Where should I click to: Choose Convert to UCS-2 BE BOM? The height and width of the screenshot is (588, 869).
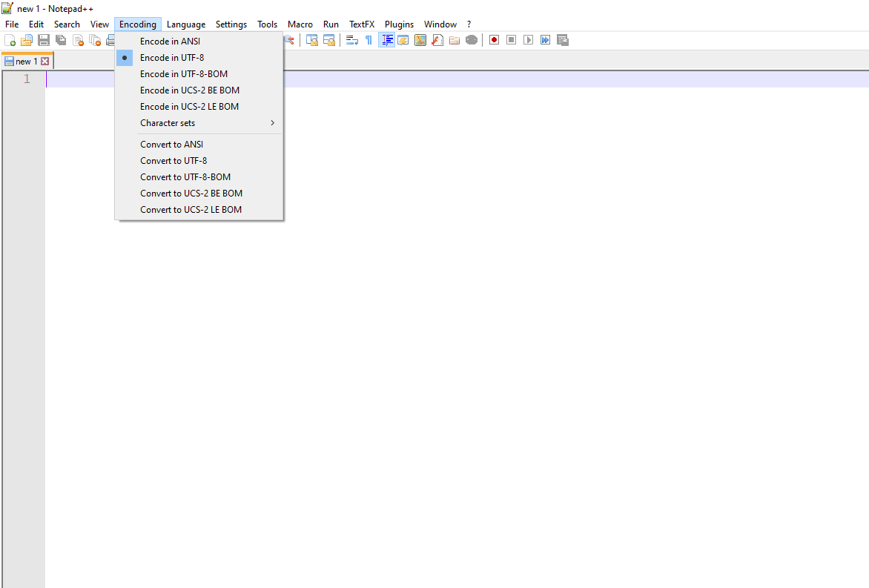pos(199,194)
